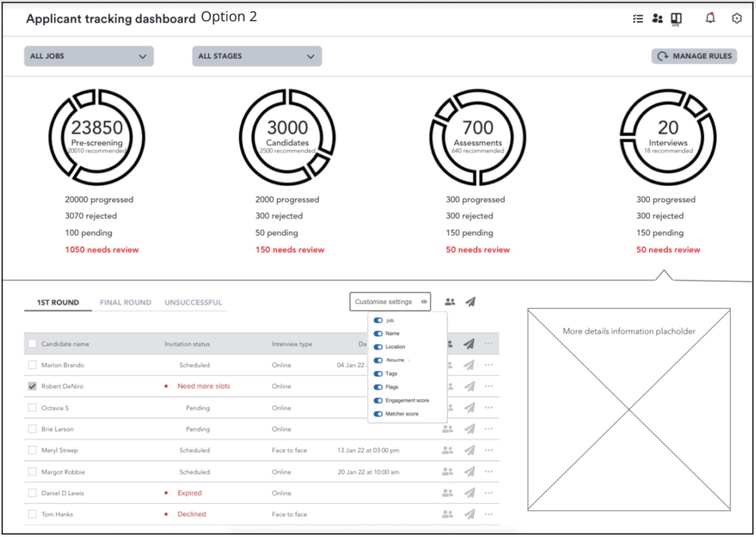Viewport: 756px width, 537px height.
Task: Open more options in table header
Action: [489, 344]
